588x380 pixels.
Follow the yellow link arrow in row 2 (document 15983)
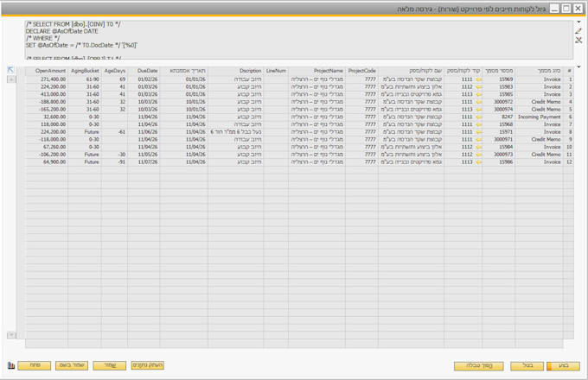coord(479,87)
